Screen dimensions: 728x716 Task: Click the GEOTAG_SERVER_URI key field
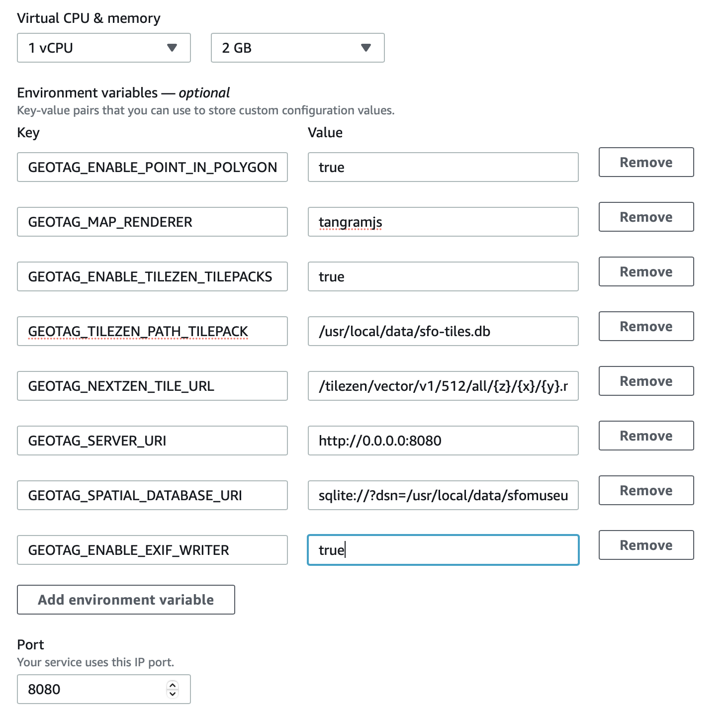coord(152,441)
